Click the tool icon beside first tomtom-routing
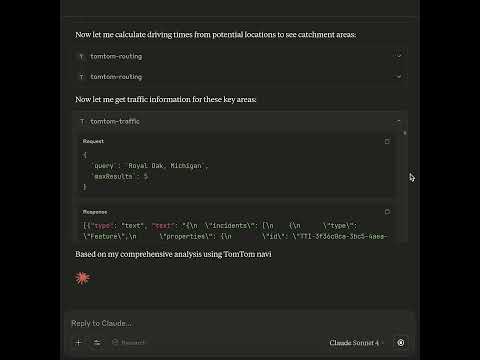 81,57
